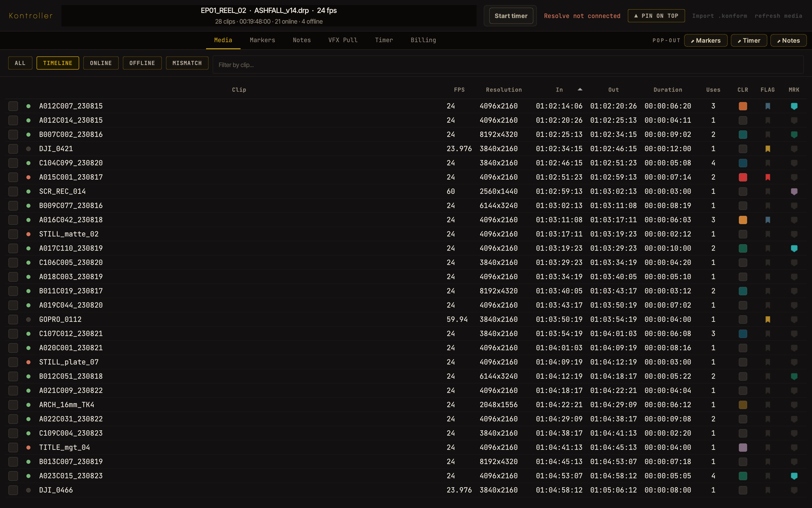Screen dimensions: 812x508
Task: Click the teal marker icon for A017C110_230819
Action: tap(794, 248)
